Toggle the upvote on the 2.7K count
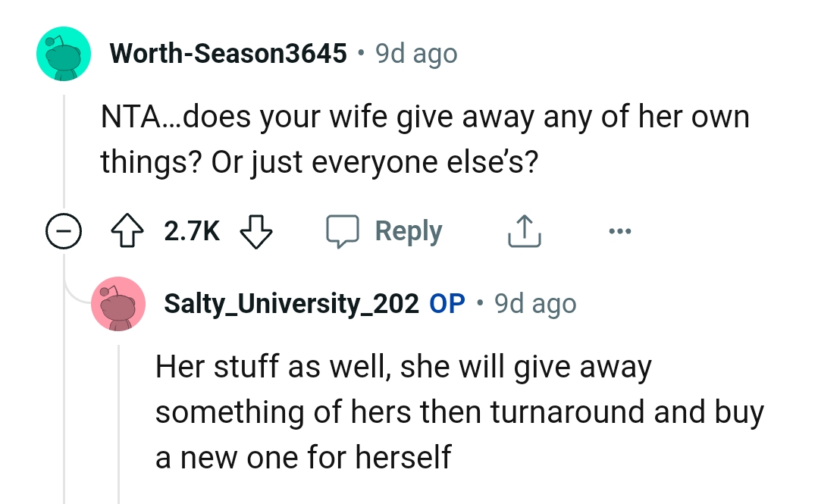818x504 pixels. click(127, 230)
